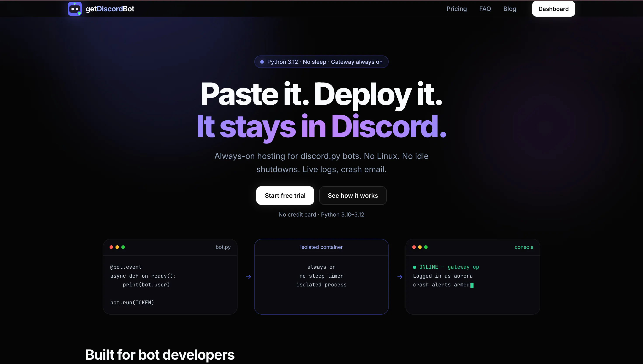Viewport: 643px width, 364px height.
Task: Click the arrow between bot.py and container
Action: coord(248,277)
